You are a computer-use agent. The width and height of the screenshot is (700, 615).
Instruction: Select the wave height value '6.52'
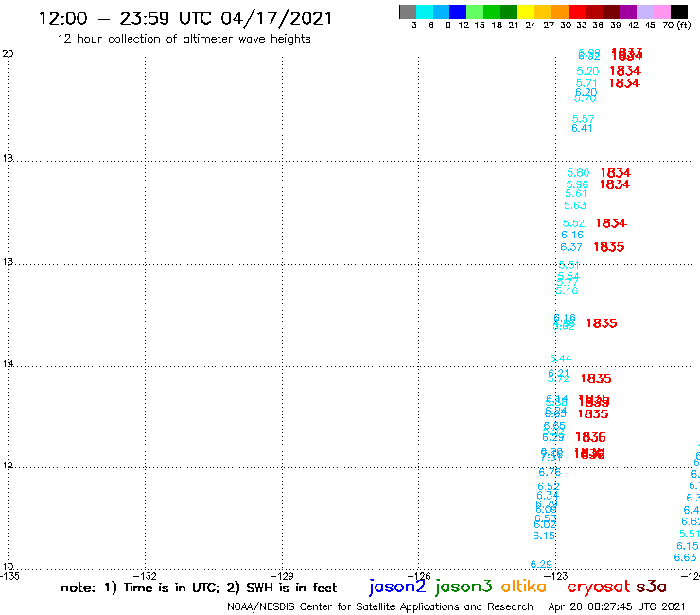click(x=549, y=487)
